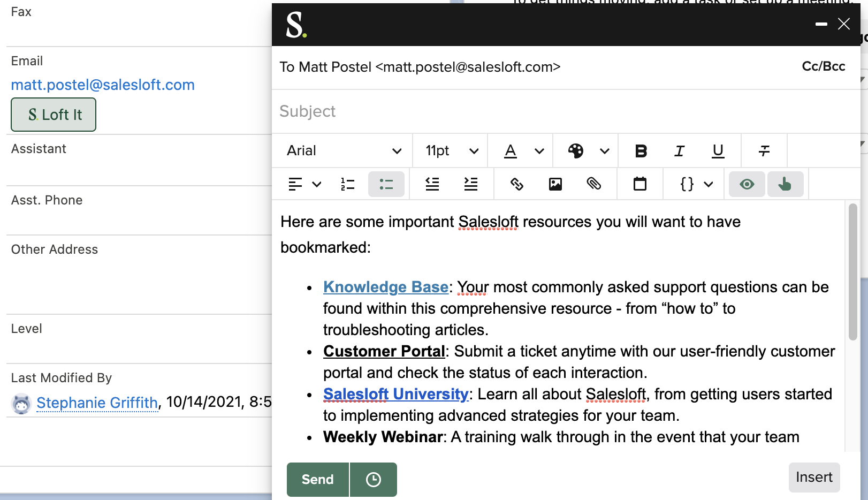The height and width of the screenshot is (500, 868).
Task: Click the matt.postel@salesloft.com email link in record
Action: [103, 85]
